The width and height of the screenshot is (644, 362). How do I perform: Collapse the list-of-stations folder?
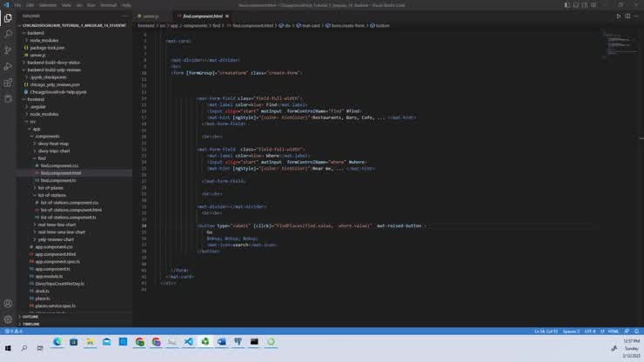52,195
